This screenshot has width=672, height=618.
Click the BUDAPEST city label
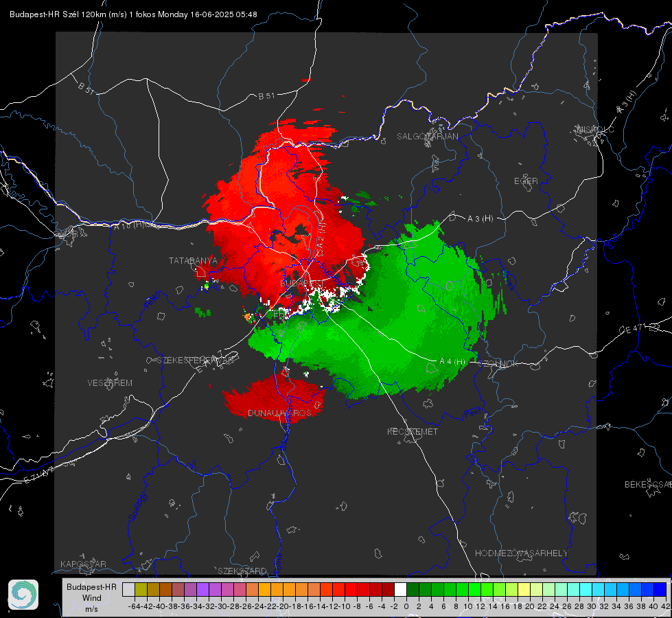pyautogui.click(x=302, y=284)
